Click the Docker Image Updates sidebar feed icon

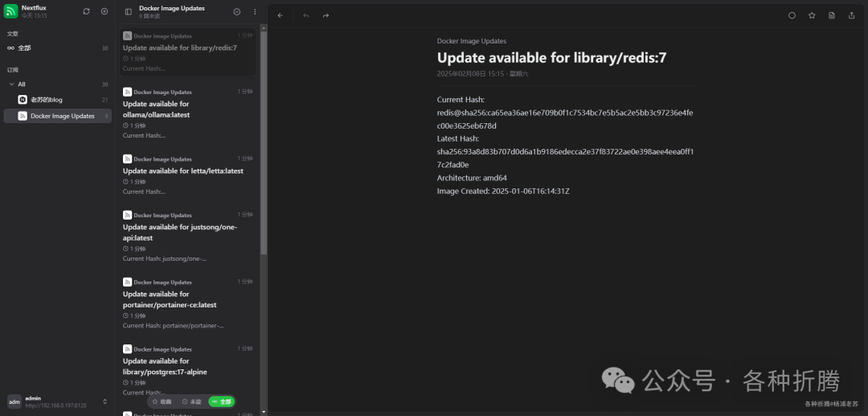[x=23, y=116]
